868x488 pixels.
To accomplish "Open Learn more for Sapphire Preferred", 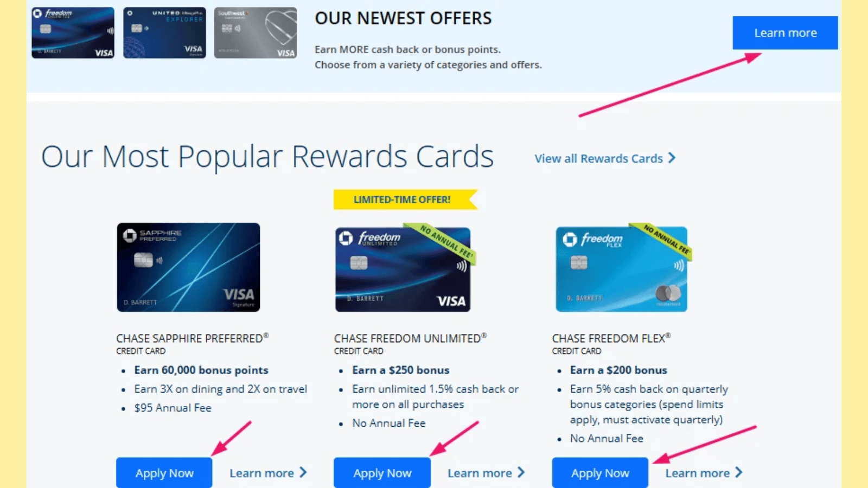I will (261, 473).
